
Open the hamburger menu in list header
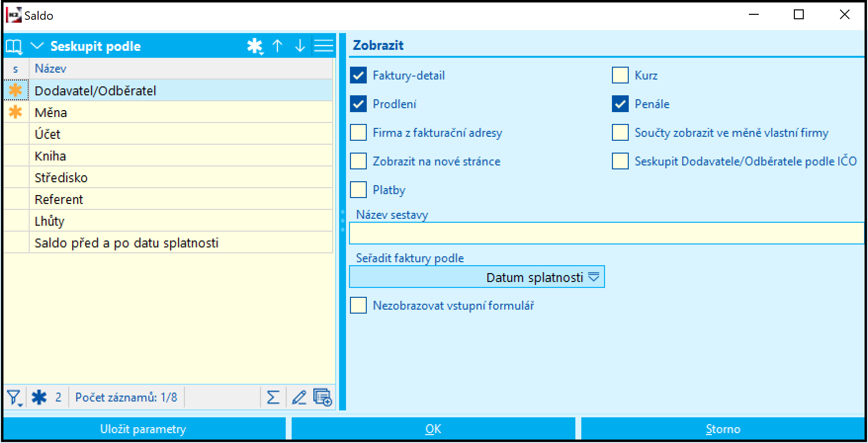pos(324,46)
